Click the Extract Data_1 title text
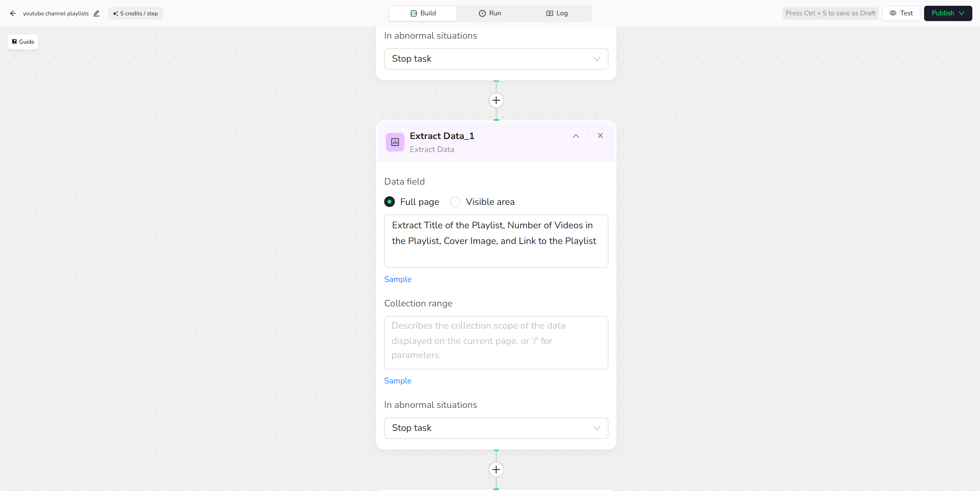 (x=442, y=136)
